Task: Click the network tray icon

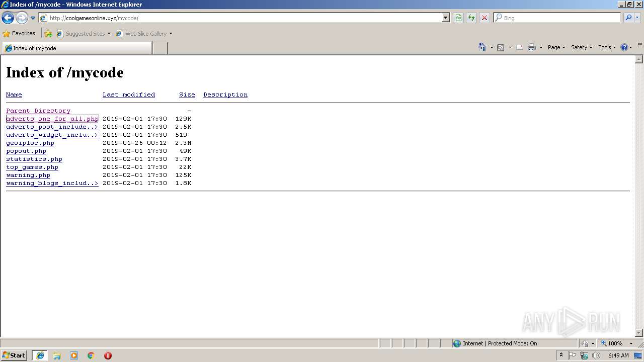Action: tap(584, 355)
